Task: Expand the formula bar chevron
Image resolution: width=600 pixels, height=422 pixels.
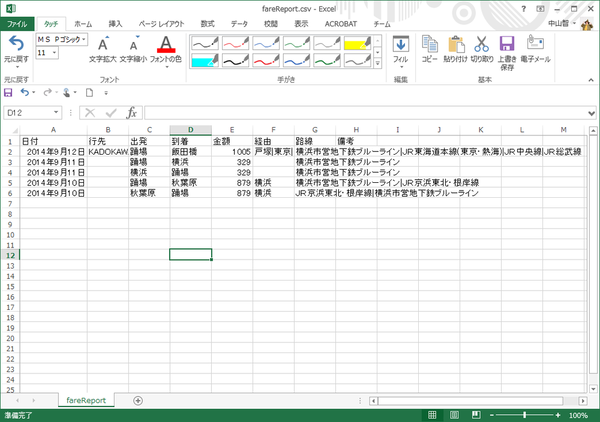Action: pyautogui.click(x=592, y=113)
